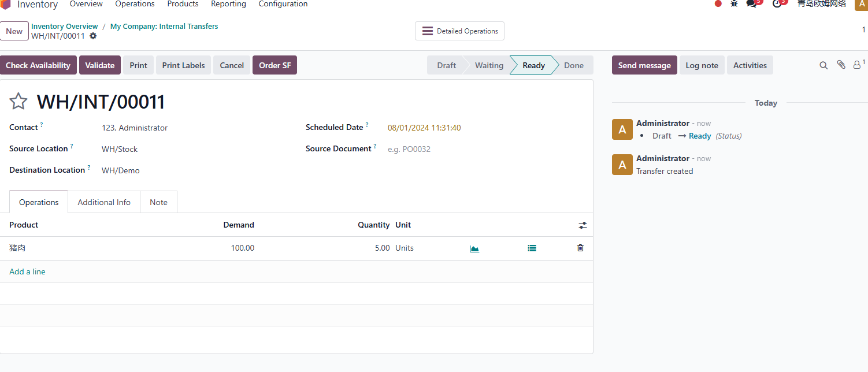This screenshot has width=868, height=372.
Task: Switch to the Note tab
Action: click(x=158, y=202)
